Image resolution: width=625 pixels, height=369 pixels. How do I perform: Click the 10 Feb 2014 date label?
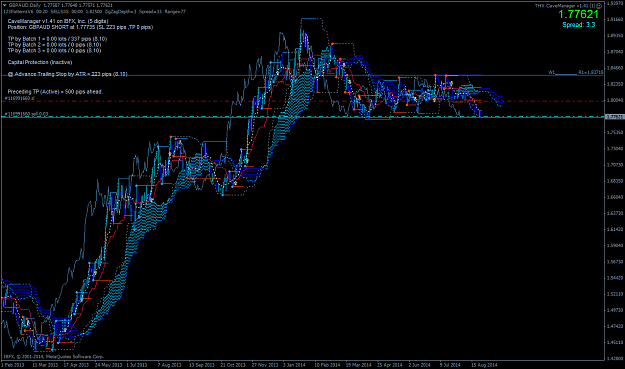pos(327,365)
